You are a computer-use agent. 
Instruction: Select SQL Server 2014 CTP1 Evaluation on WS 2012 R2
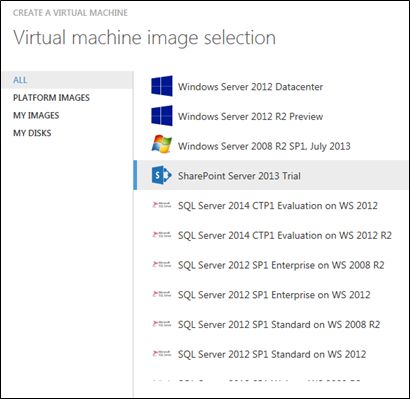(285, 235)
